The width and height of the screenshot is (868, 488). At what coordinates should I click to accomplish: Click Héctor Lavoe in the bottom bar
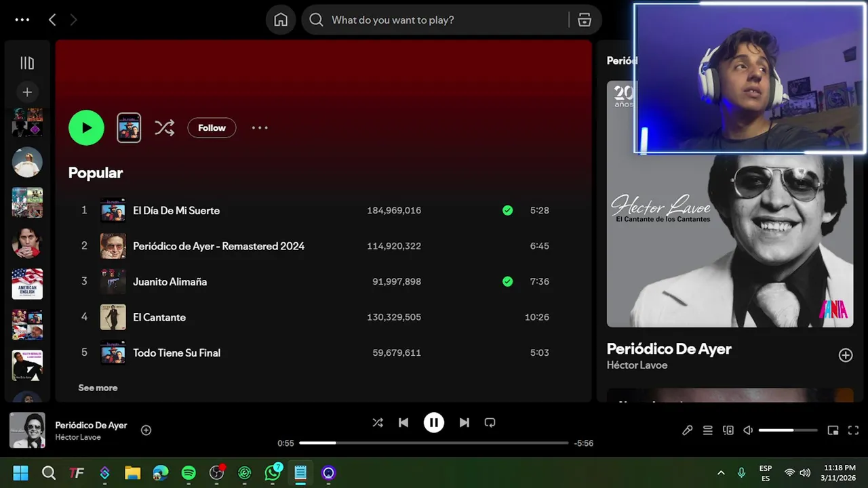pos(78,437)
